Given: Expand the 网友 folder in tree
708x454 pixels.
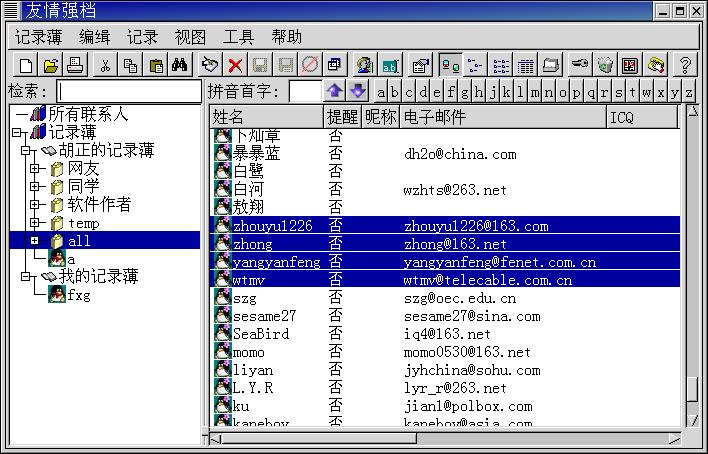Looking at the screenshot, I should coord(35,168).
